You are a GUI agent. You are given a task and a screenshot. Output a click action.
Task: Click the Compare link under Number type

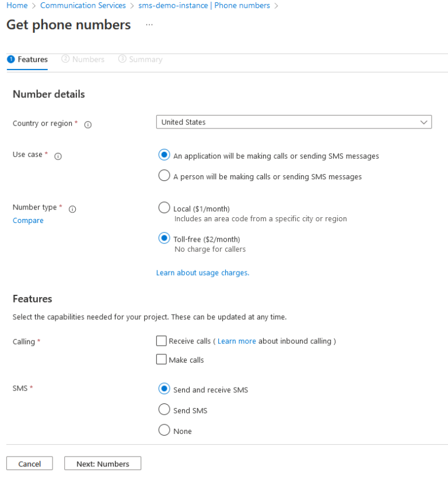[27, 220]
